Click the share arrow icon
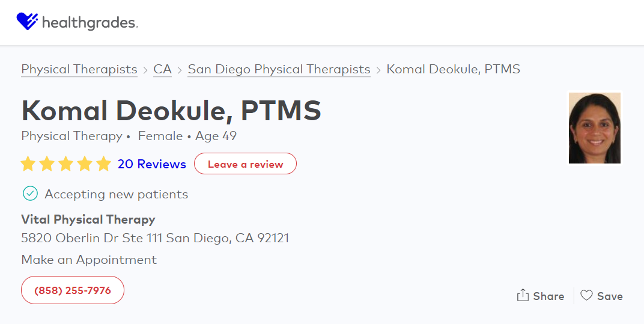Image resolution: width=644 pixels, height=324 pixels. [523, 295]
